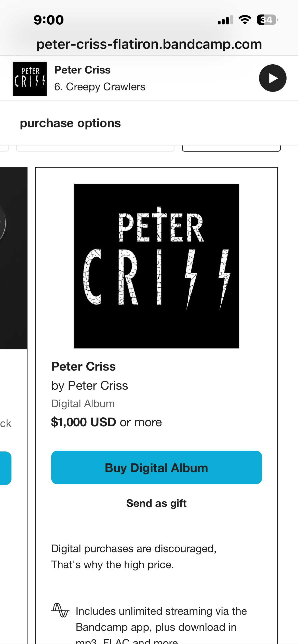Tap the "purchase options" heading
This screenshot has width=298, height=644.
(x=70, y=123)
